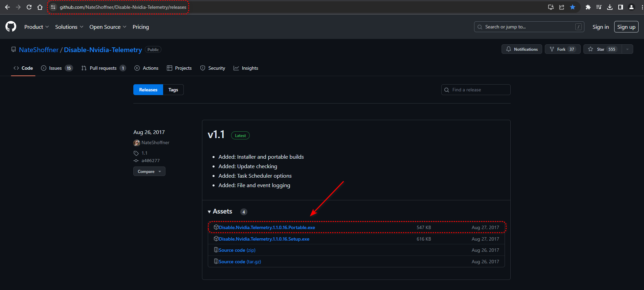Switch to the Tags view
This screenshot has height=290, width=644.
click(x=173, y=90)
